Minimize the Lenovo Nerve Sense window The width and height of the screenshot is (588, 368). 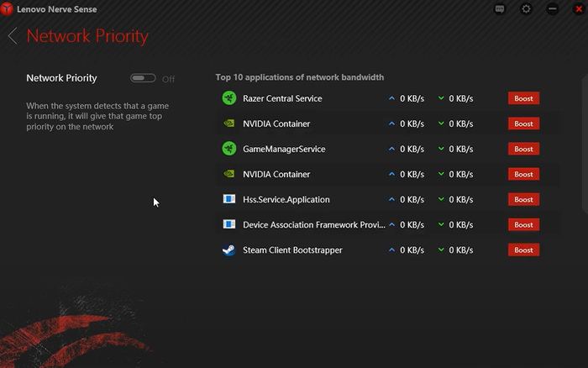pos(553,8)
